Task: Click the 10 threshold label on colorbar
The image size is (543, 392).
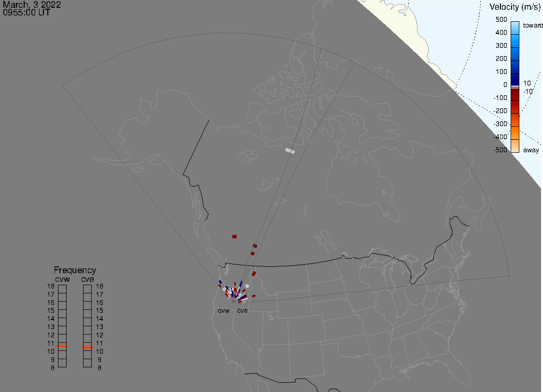Action: click(527, 83)
